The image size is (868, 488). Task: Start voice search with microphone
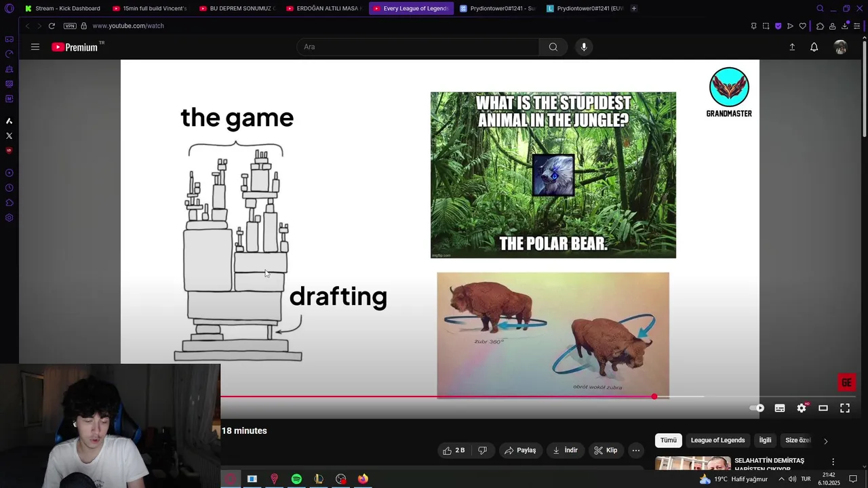pyautogui.click(x=584, y=47)
